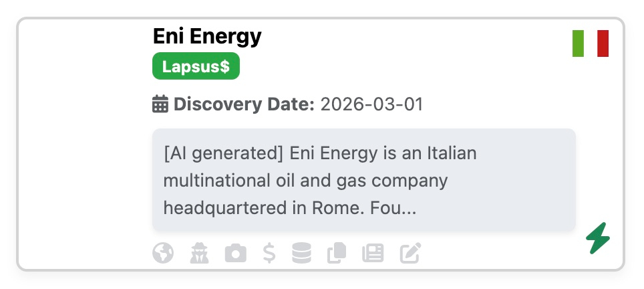Open the newspaper press icon

372,253
